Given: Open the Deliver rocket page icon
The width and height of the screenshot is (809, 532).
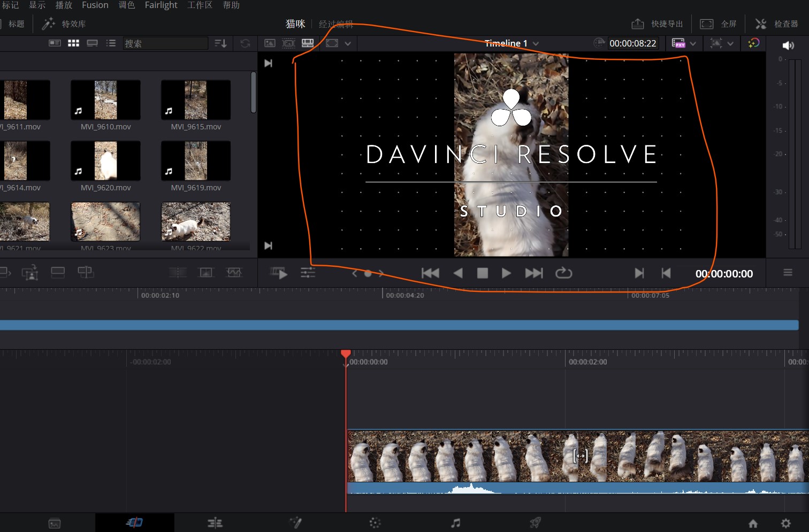Looking at the screenshot, I should click(536, 522).
